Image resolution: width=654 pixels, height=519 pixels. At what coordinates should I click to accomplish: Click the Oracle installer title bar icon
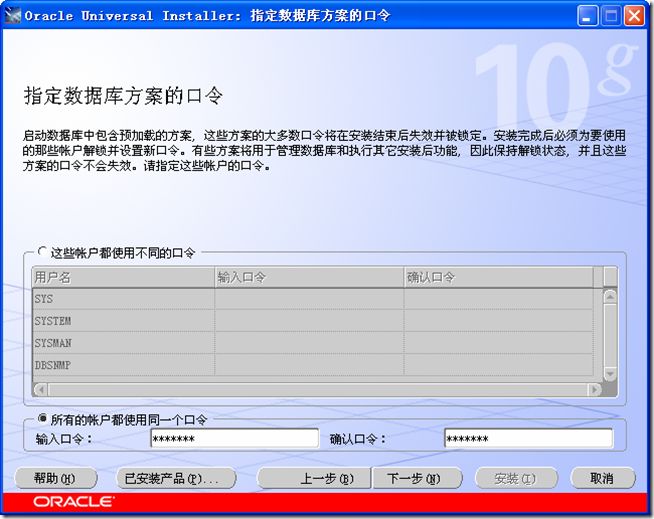(13, 15)
